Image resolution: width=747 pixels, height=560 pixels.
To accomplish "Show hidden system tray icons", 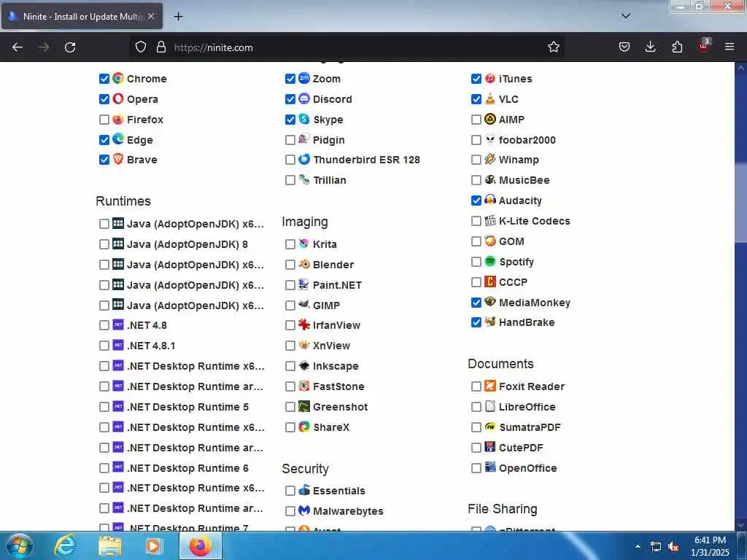I will click(638, 546).
